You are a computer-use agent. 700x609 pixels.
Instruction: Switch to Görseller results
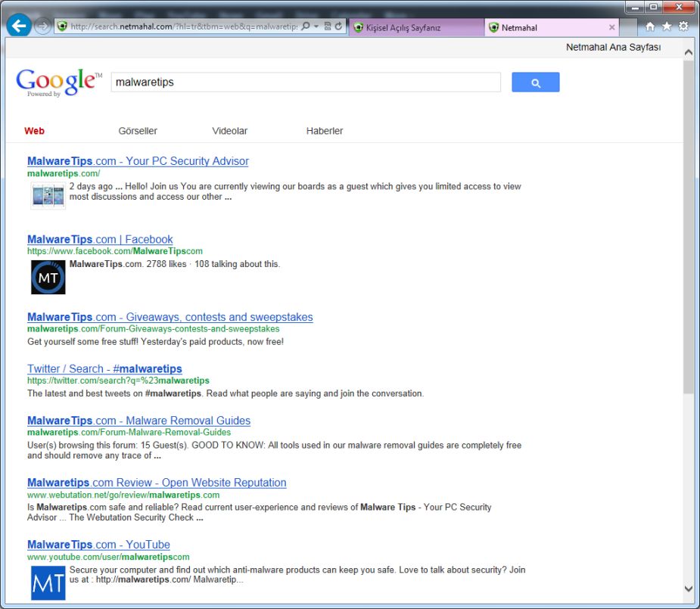point(138,131)
